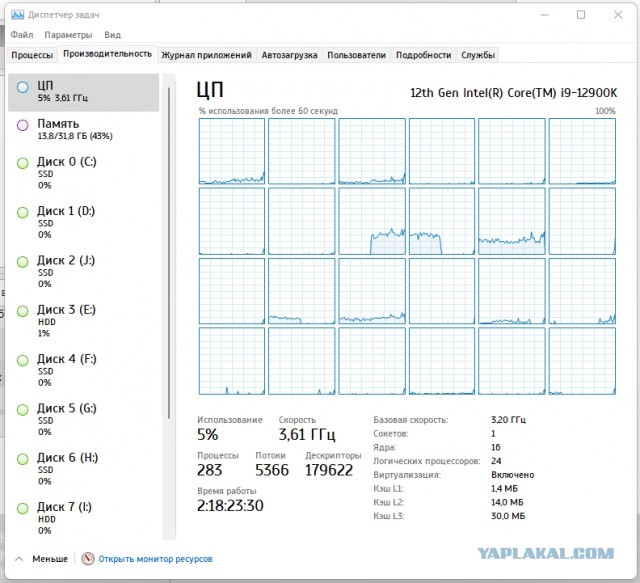This screenshot has height=583, width=640.
Task: Click the Использование 5% value under graphs
Action: 207,434
